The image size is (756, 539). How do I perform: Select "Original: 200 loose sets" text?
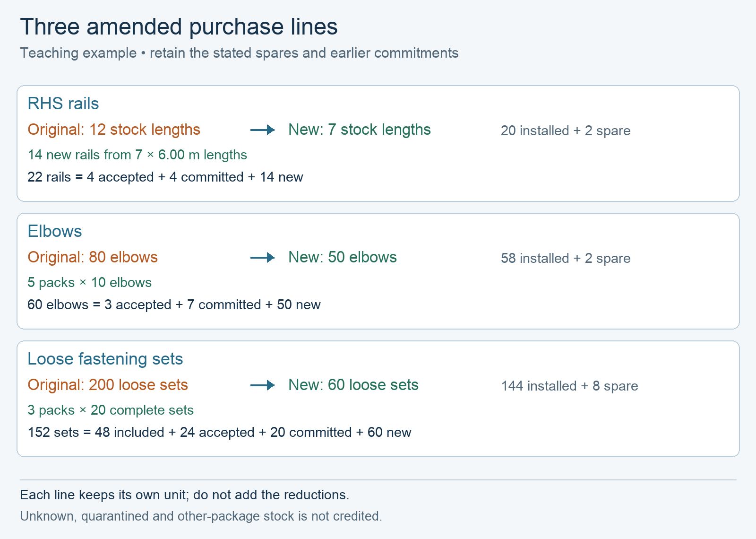click(x=108, y=385)
